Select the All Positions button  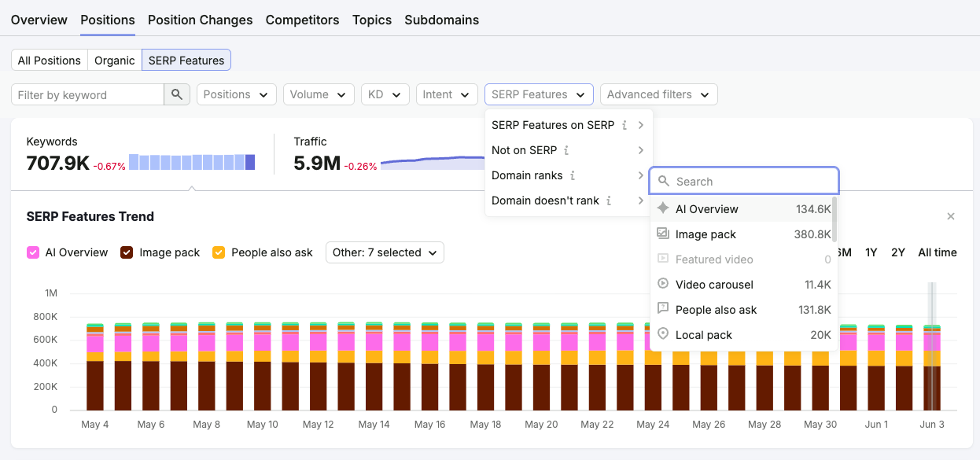[x=50, y=61]
